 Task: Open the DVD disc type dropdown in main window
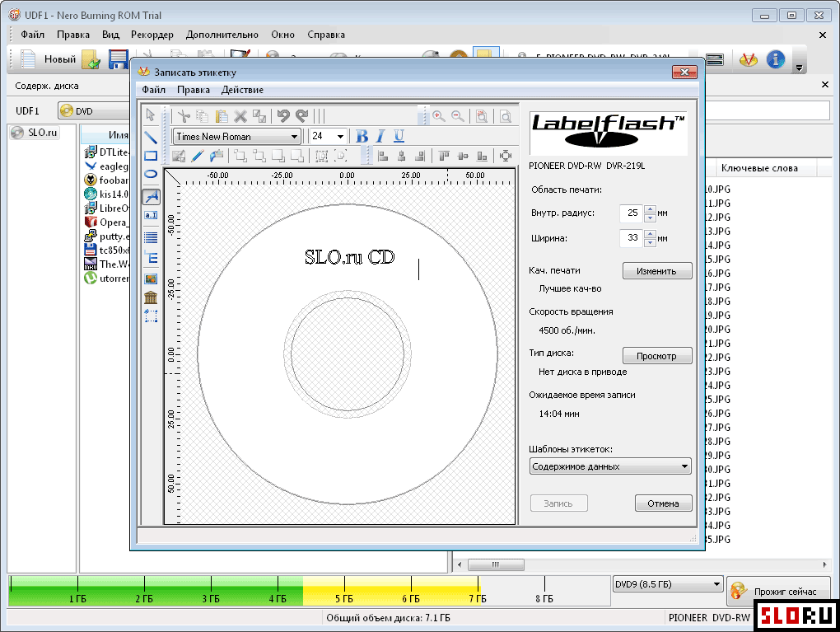coord(94,111)
